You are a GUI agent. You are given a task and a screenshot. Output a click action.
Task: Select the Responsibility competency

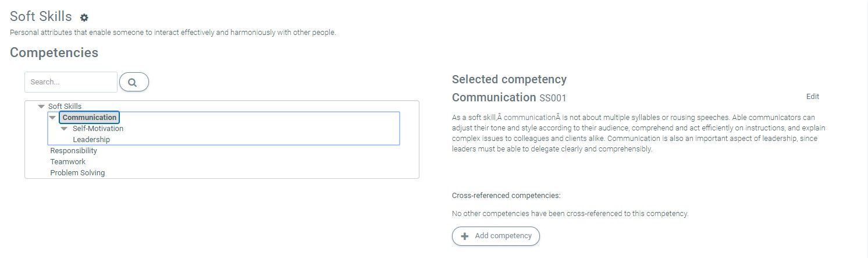pos(73,151)
